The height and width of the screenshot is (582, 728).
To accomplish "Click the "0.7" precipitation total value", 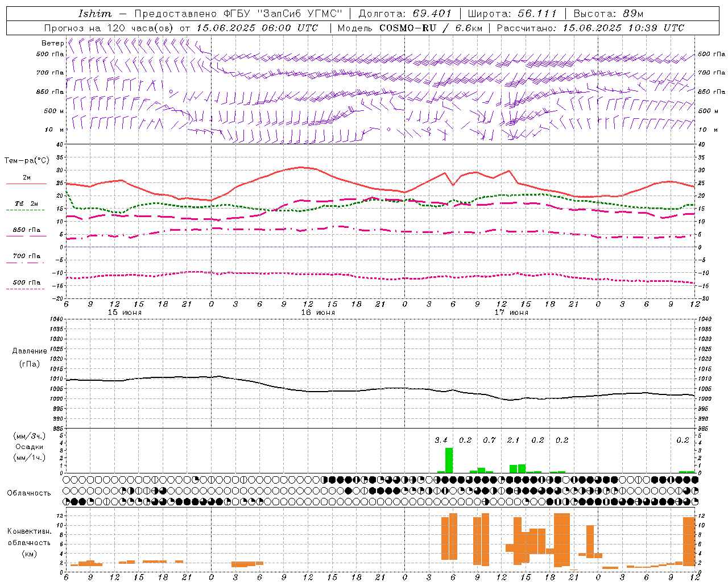I will [x=489, y=440].
